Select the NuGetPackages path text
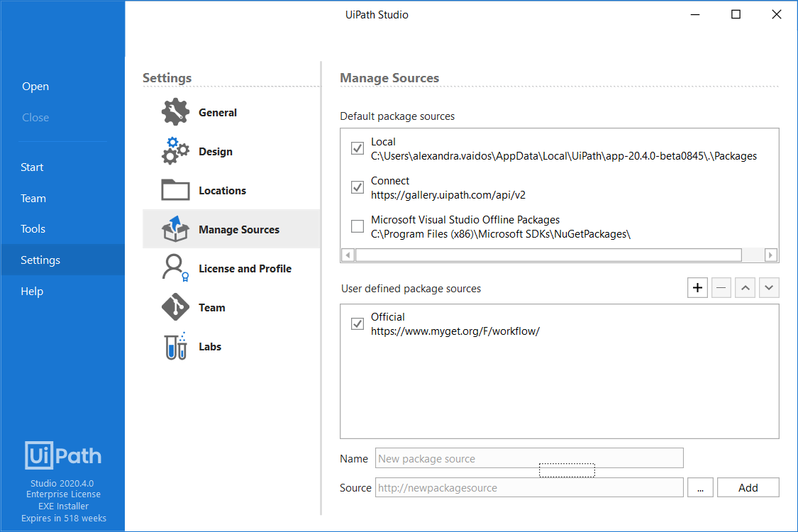The width and height of the screenshot is (798, 532). [x=500, y=234]
